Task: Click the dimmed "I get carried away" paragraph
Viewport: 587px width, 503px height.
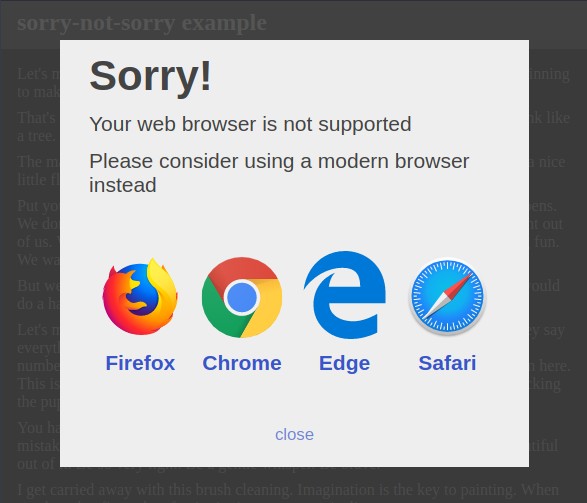Action: click(x=288, y=490)
